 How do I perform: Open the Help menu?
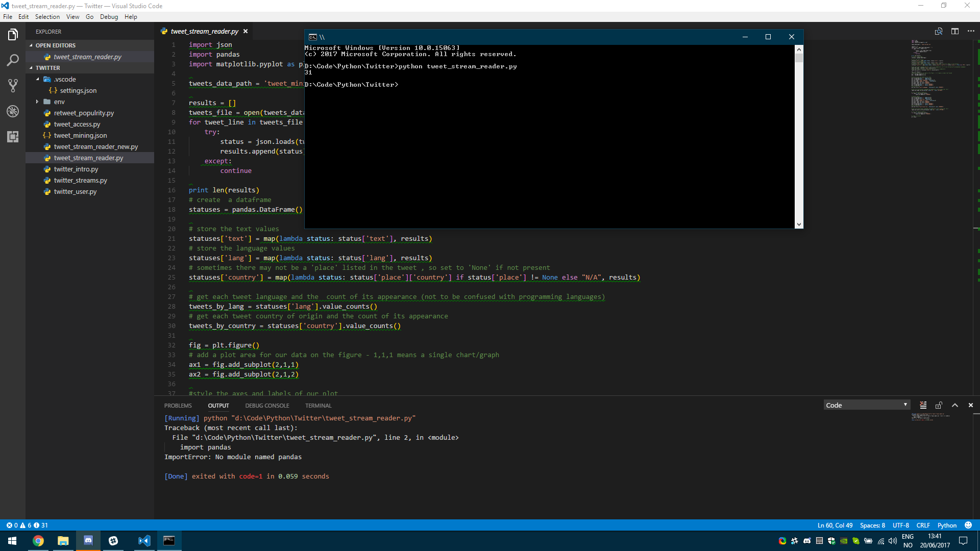(131, 17)
